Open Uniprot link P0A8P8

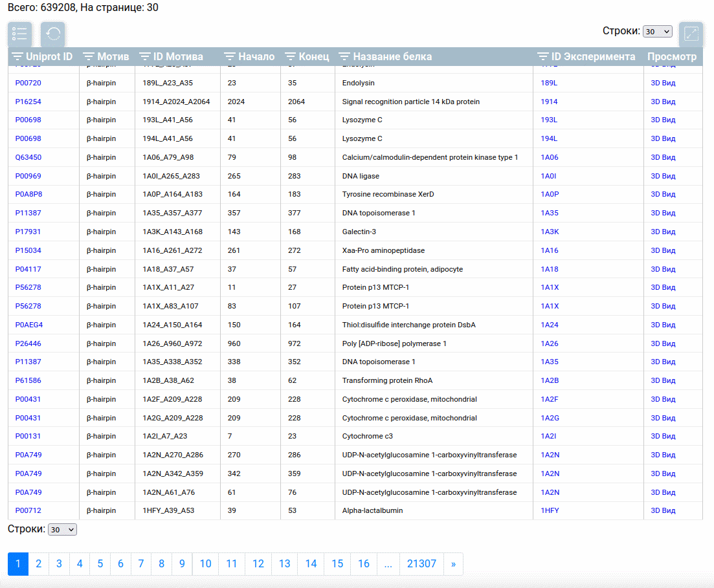coord(28,194)
